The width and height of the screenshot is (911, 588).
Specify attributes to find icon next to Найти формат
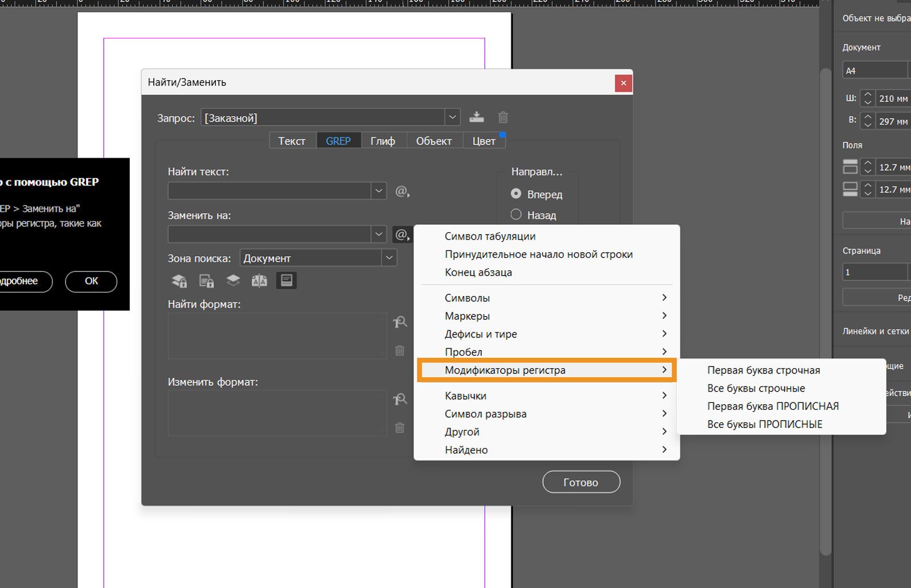400,322
